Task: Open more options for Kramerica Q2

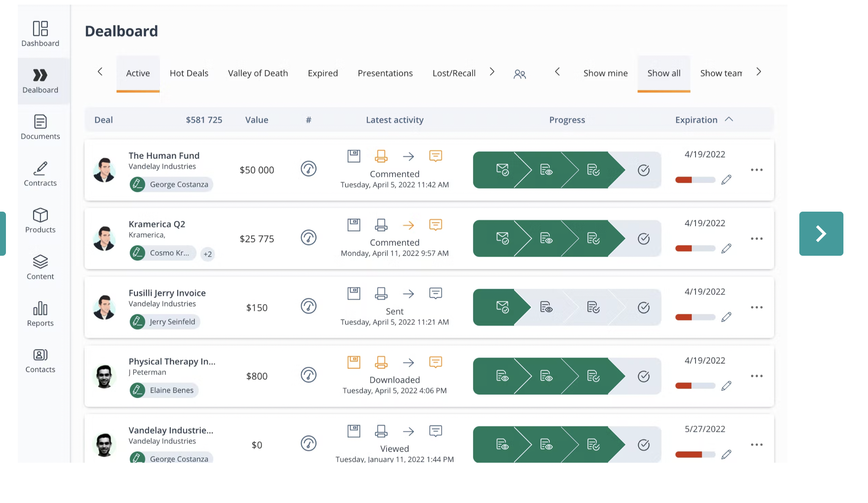Action: [757, 239]
